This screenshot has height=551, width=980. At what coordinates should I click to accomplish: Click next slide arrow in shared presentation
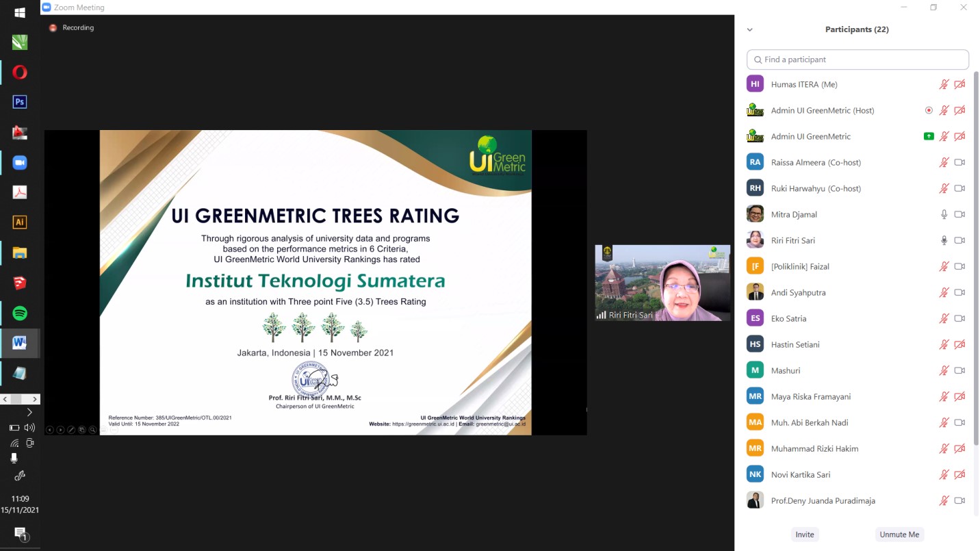point(60,430)
